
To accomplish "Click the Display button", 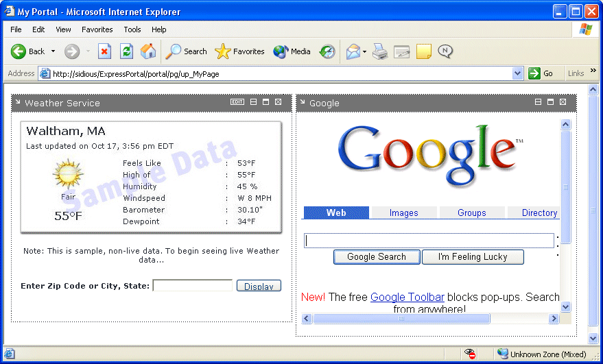I will (x=259, y=286).
